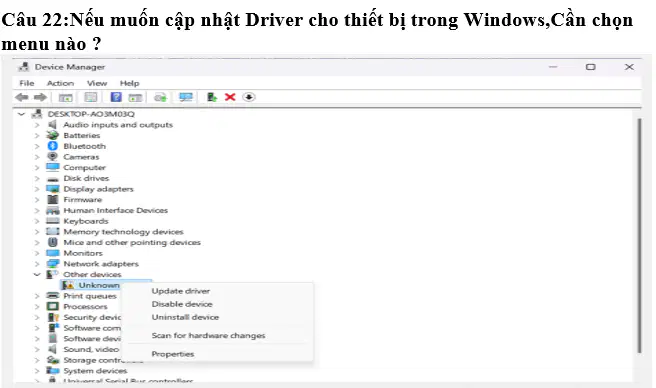Click the Forward arrow toolbar icon

40,97
